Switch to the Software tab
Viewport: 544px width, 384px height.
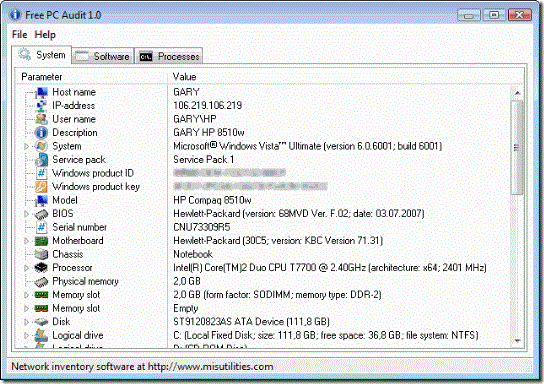point(103,57)
